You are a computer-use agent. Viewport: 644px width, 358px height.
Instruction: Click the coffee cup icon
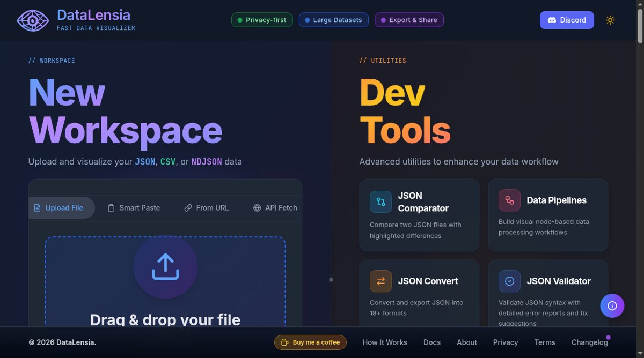coord(284,342)
